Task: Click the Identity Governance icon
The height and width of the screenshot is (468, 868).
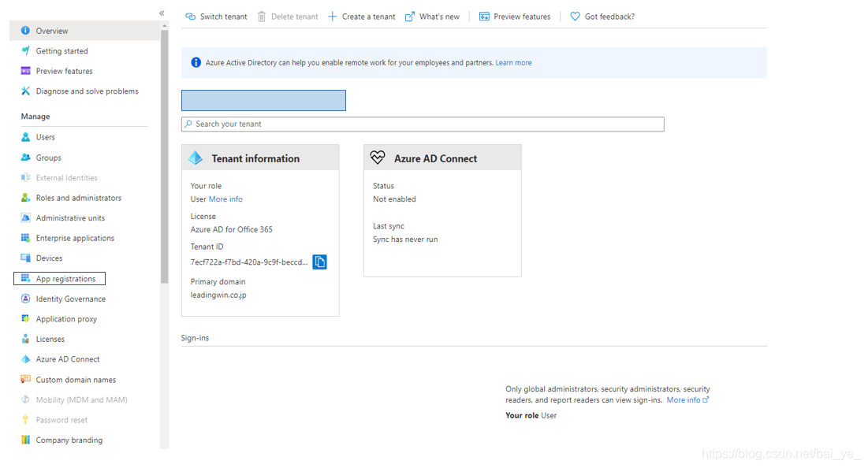Action: coord(25,299)
